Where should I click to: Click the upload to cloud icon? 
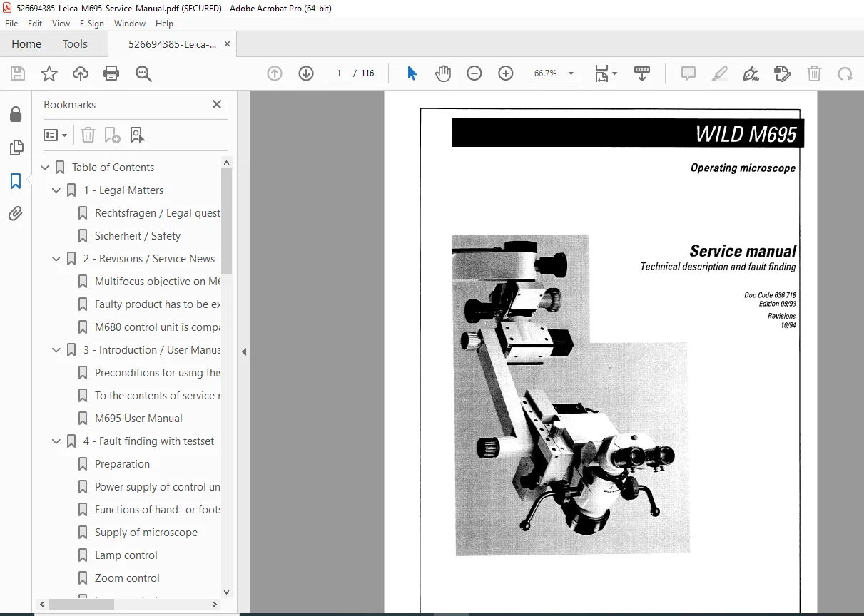tap(81, 73)
